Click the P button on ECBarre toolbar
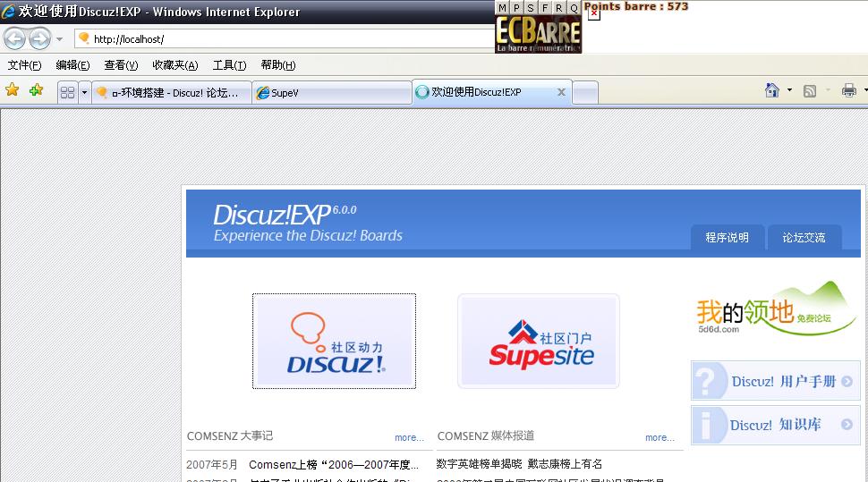Image resolution: width=868 pixels, height=482 pixels. [x=516, y=8]
